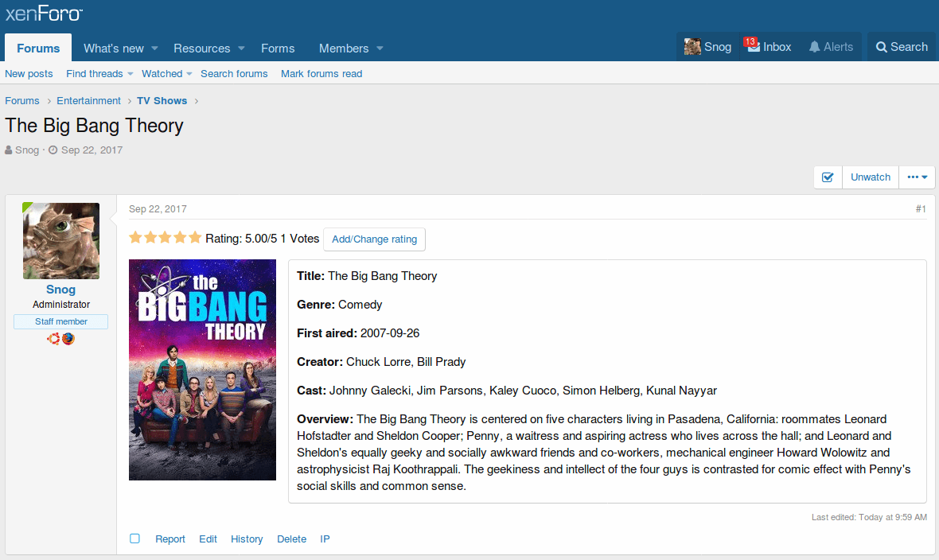Open the three-dots thread options menu
The image size is (939, 560).
pyautogui.click(x=917, y=177)
